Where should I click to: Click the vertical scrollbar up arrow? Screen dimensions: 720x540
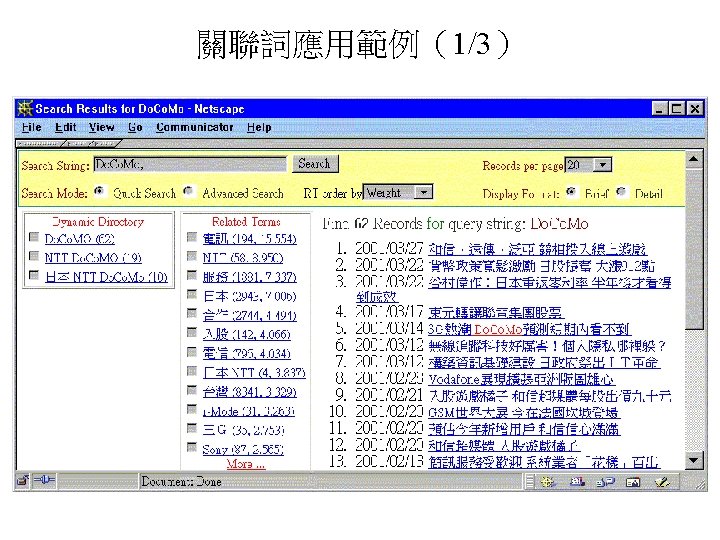[693, 159]
